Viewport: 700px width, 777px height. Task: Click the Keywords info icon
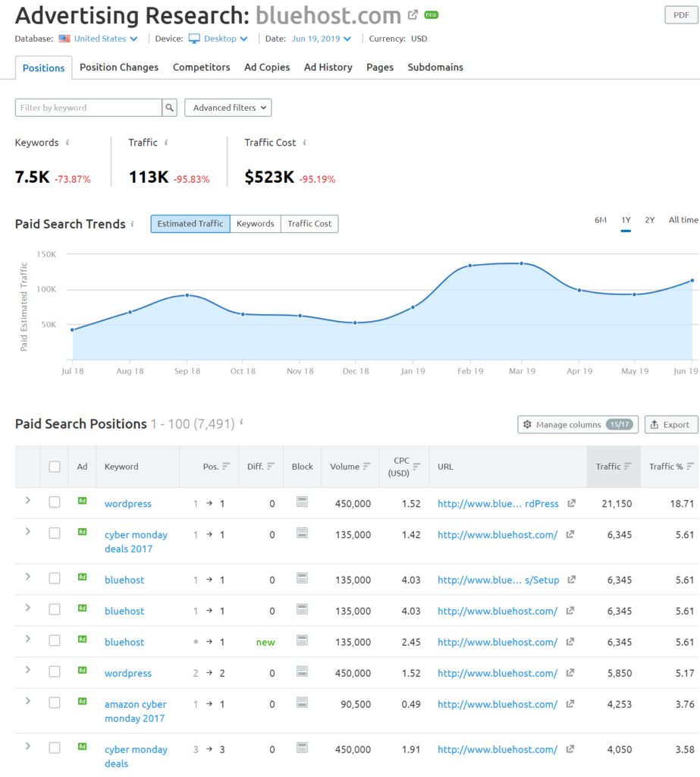(x=67, y=143)
